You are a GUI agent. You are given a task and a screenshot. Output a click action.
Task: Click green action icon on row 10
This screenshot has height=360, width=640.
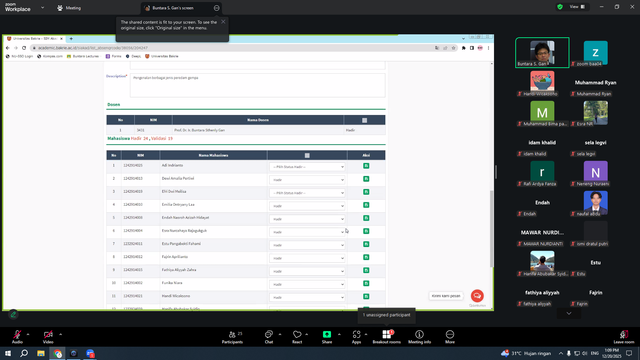pyautogui.click(x=366, y=283)
